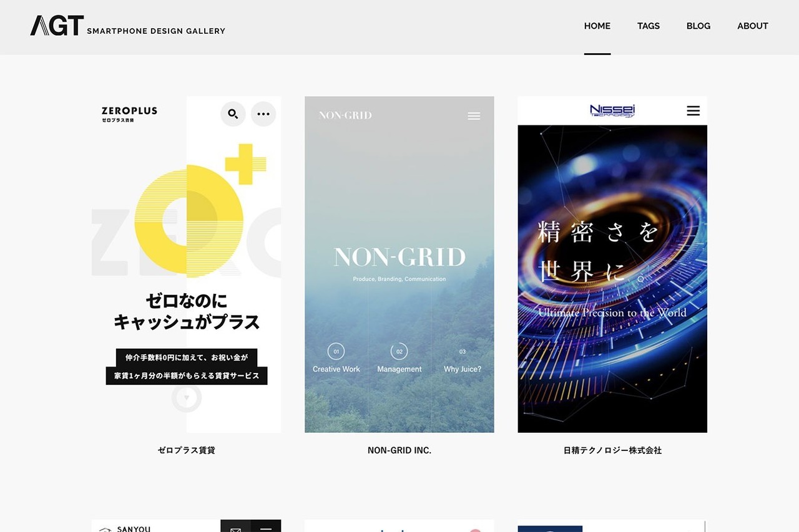This screenshot has width=799, height=532.
Task: Open the BLOG menu item
Action: (699, 26)
